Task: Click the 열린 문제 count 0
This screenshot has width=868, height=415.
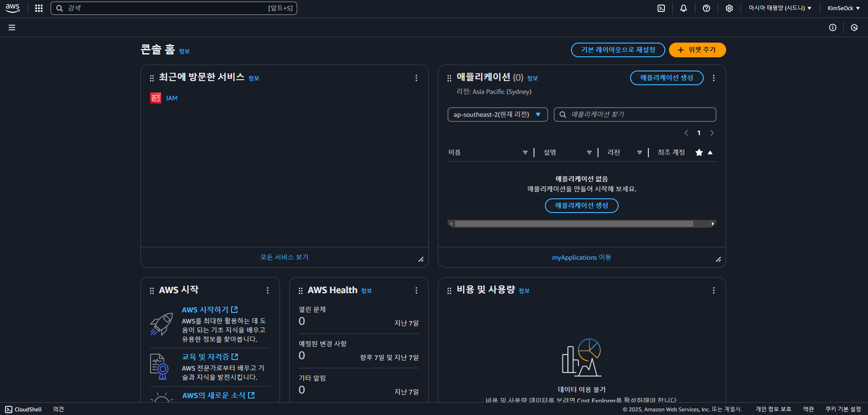Action: (302, 322)
